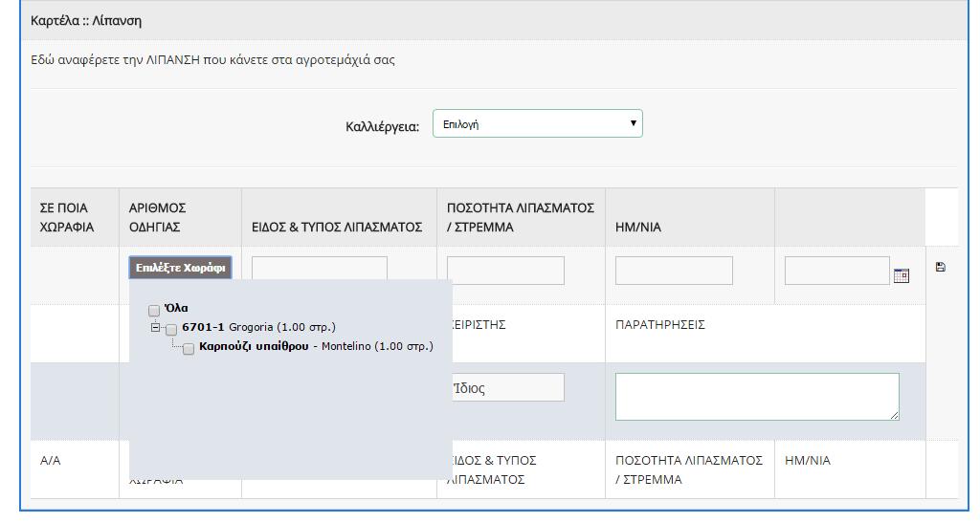Click the date field beside calendar icon
This screenshot has height=523, width=980.
click(x=836, y=271)
